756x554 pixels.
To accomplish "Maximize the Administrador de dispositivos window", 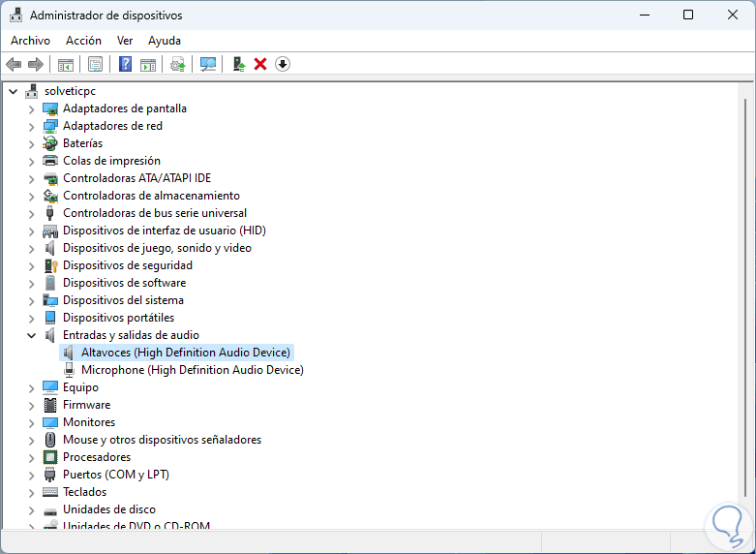I will pos(688,15).
